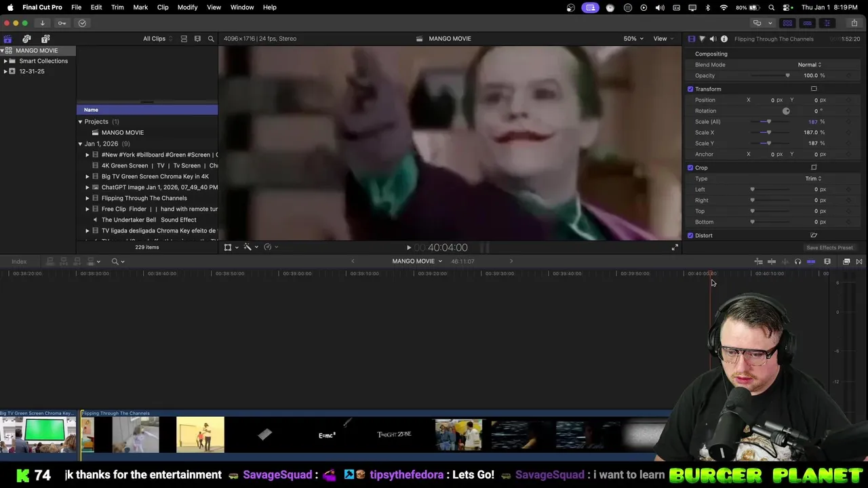Open the titles and generators sidebar

pyautogui.click(x=45, y=39)
